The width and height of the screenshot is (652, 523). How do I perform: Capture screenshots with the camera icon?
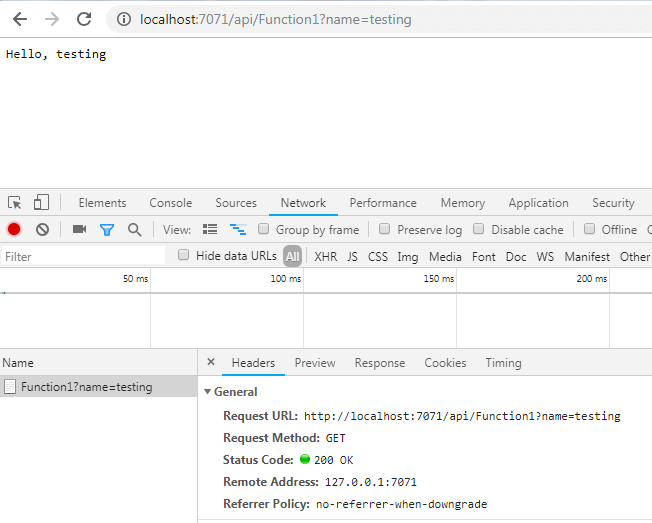(x=79, y=229)
